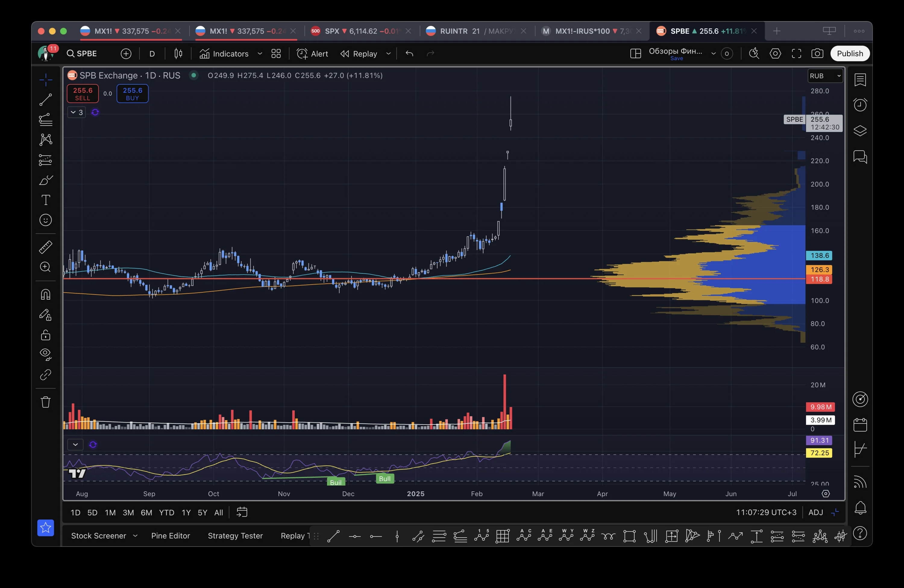This screenshot has height=588, width=904.
Task: Select the Text annotation tool
Action: tap(46, 200)
